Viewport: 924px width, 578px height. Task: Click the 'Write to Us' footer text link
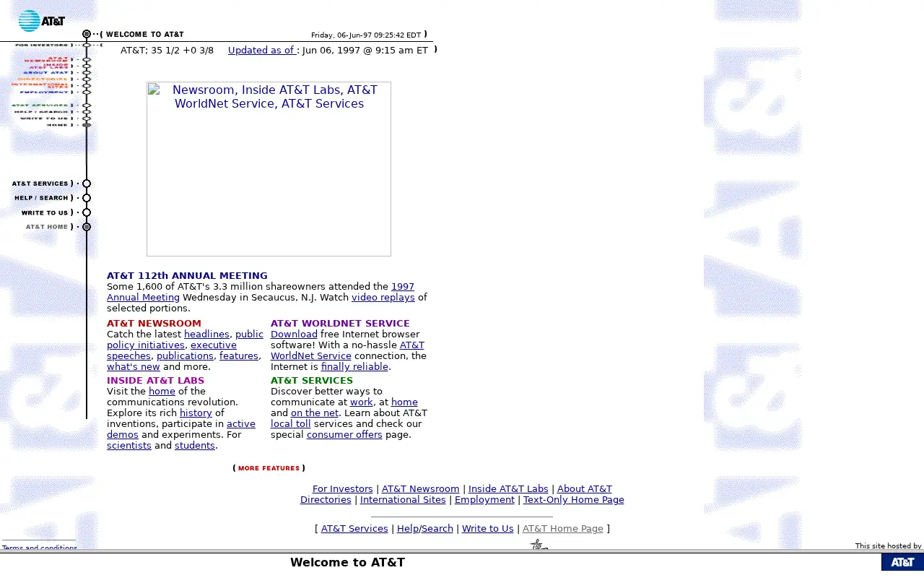(x=488, y=528)
